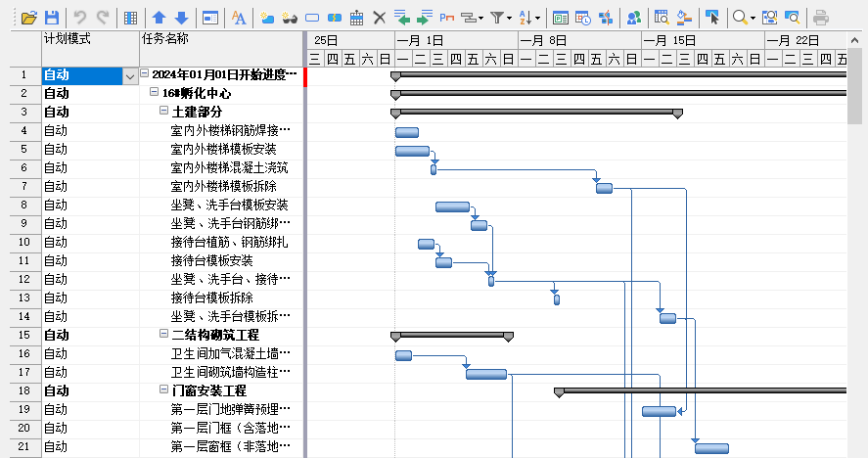Select the Gantt bar for 卫生间砌筑墙构造柱
The image size is (868, 458).
486,374
